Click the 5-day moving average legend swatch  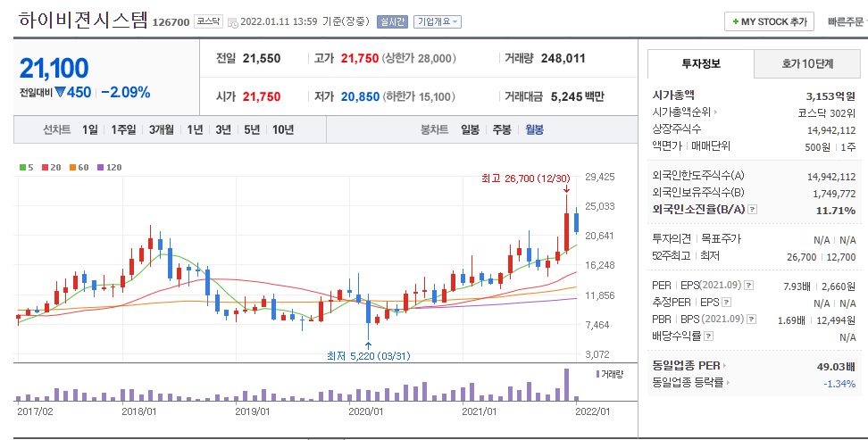[x=22, y=167]
